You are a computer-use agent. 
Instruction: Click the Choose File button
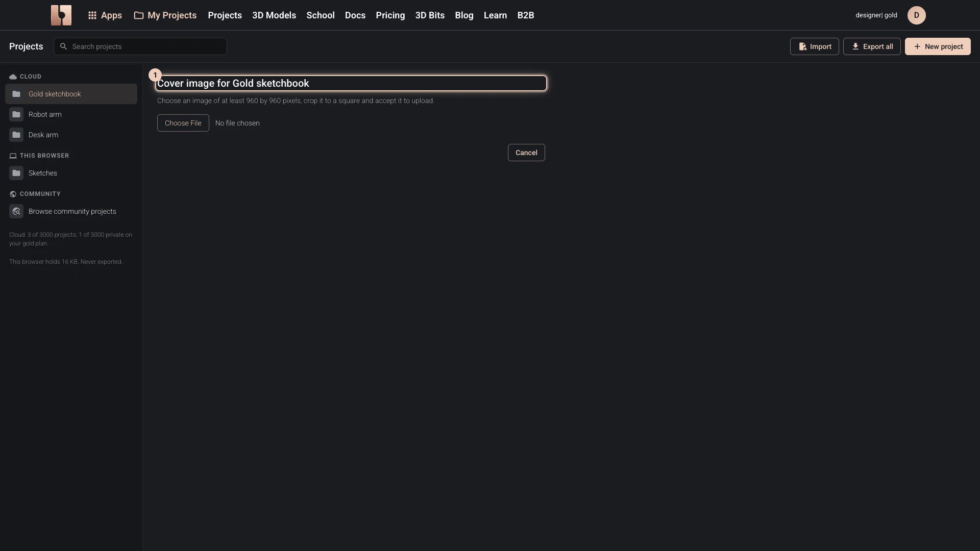click(183, 123)
